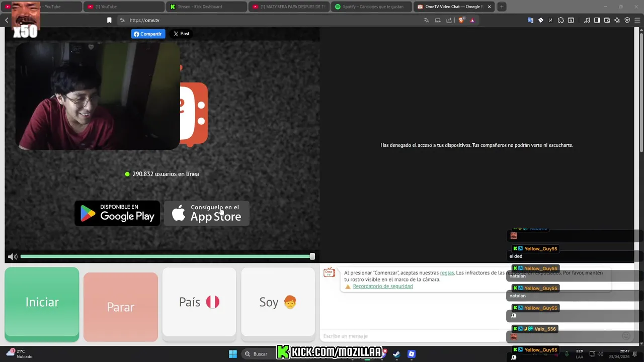Open the Windows Start menu
The width and height of the screenshot is (644, 362).
(x=233, y=354)
